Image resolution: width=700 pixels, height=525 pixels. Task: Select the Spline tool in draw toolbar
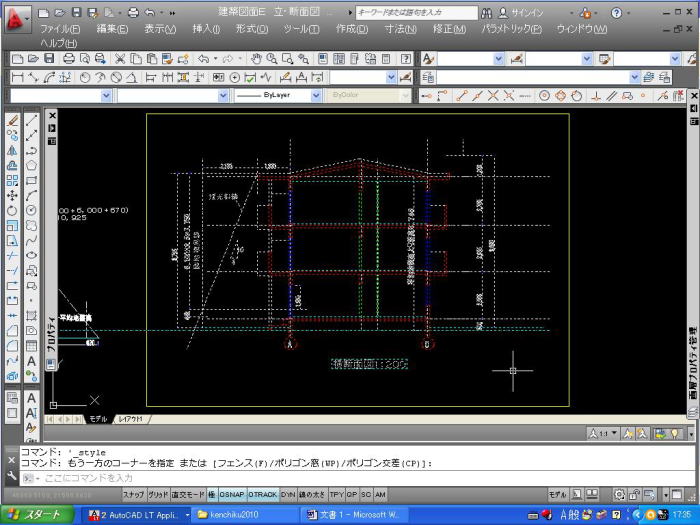tap(31, 241)
